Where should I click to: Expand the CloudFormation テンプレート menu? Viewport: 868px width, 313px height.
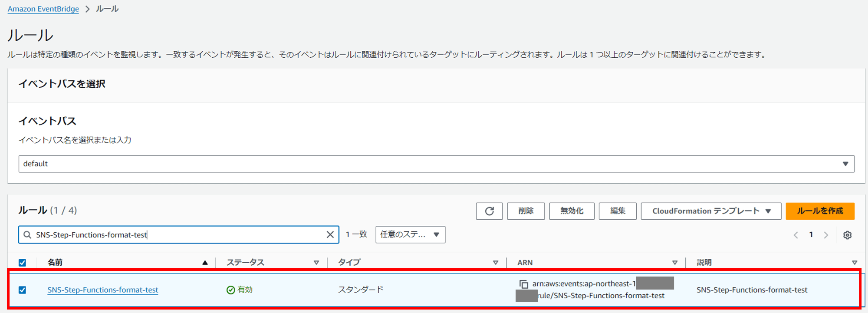tap(711, 211)
